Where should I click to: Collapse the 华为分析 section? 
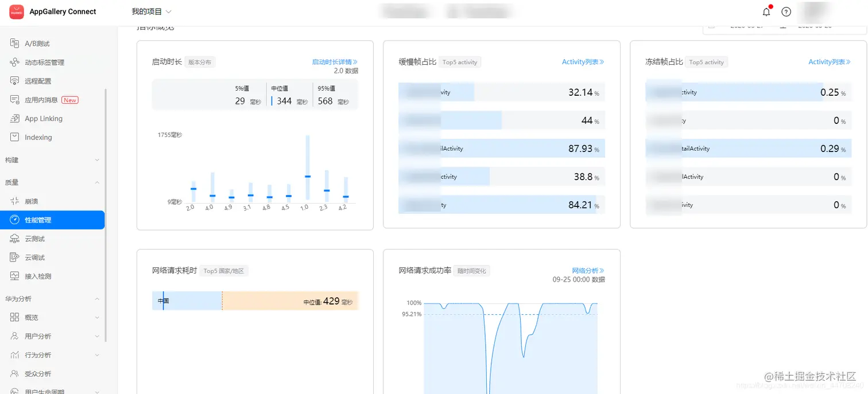tap(97, 299)
